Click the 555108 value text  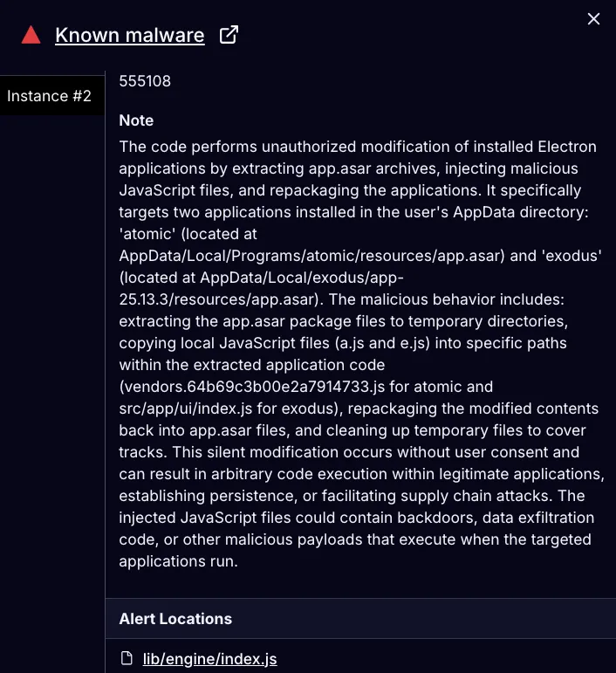click(x=145, y=81)
